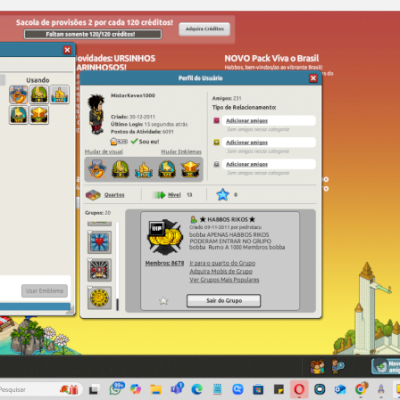Click the Amigos: 231 text
Viewport: 400px width, 400px height.
(227, 98)
